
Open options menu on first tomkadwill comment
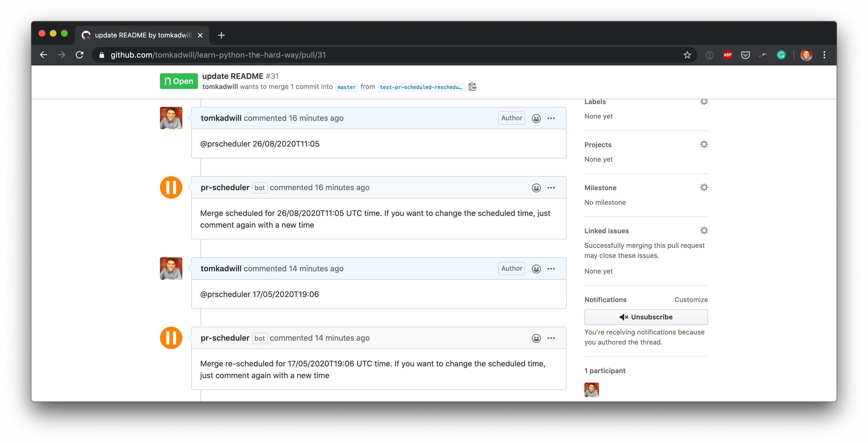pyautogui.click(x=551, y=118)
